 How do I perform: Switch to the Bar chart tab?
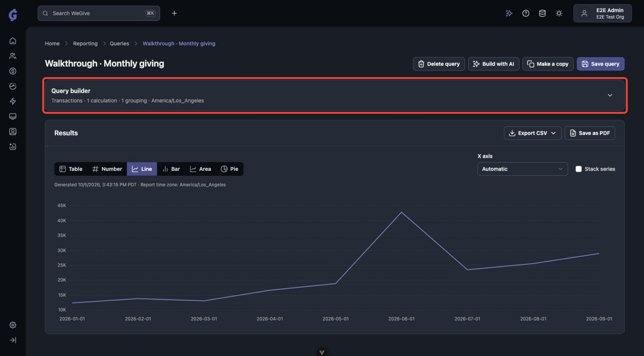click(171, 169)
